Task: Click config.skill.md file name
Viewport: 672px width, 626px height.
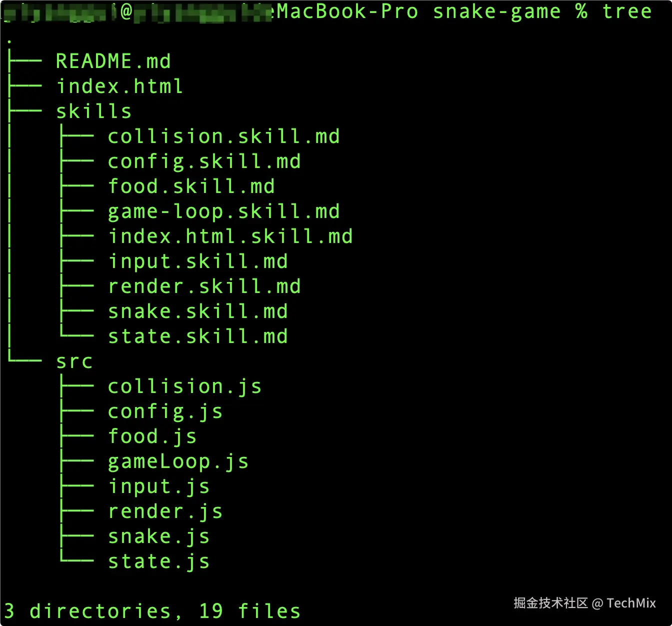Action: coord(204,161)
